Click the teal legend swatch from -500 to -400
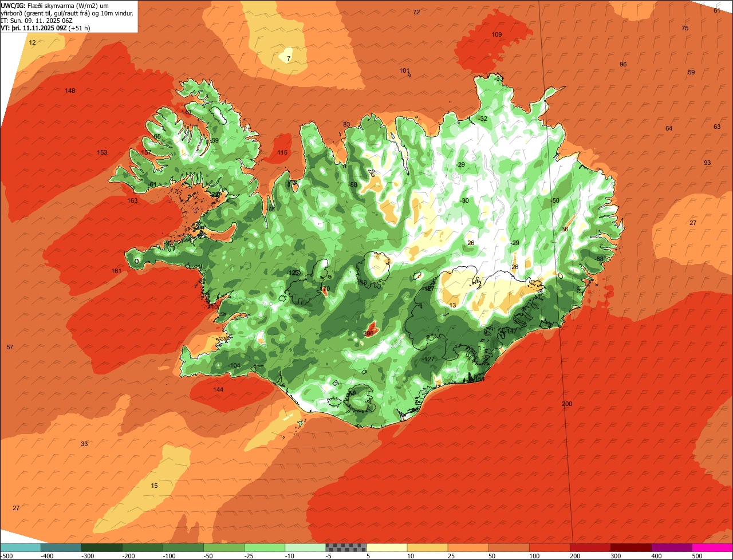The width and height of the screenshot is (733, 560). (x=20, y=547)
